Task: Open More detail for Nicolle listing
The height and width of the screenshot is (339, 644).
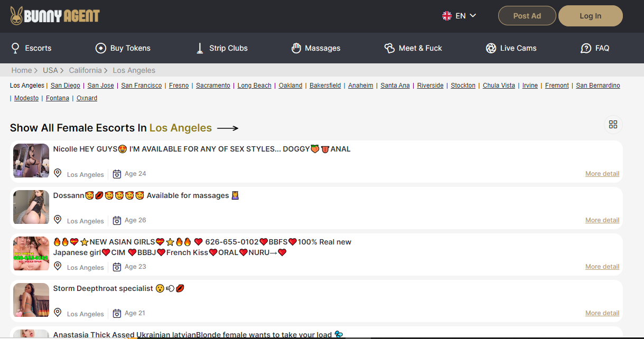Action: click(602, 174)
